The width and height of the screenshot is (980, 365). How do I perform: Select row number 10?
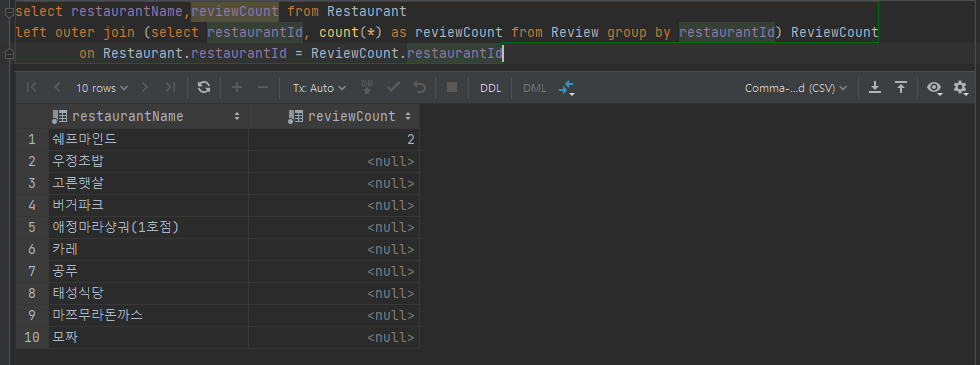[x=32, y=338]
